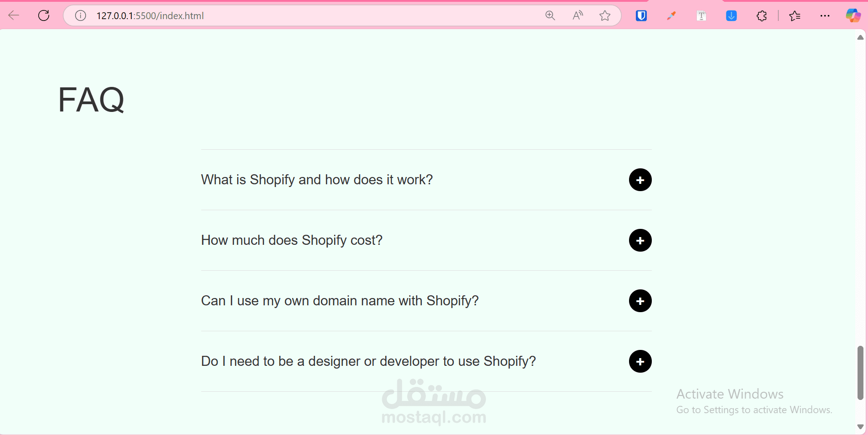The image size is (868, 435).
Task: Expand plus for own domain name question
Action: [x=640, y=301]
